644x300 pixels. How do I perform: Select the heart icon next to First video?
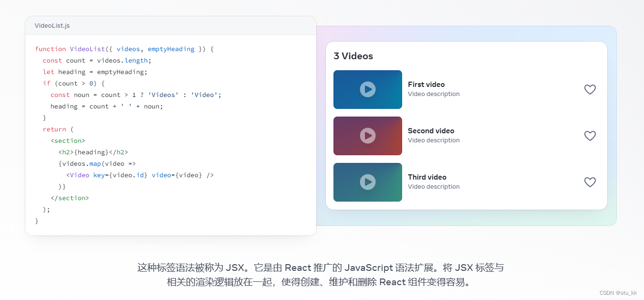(590, 89)
